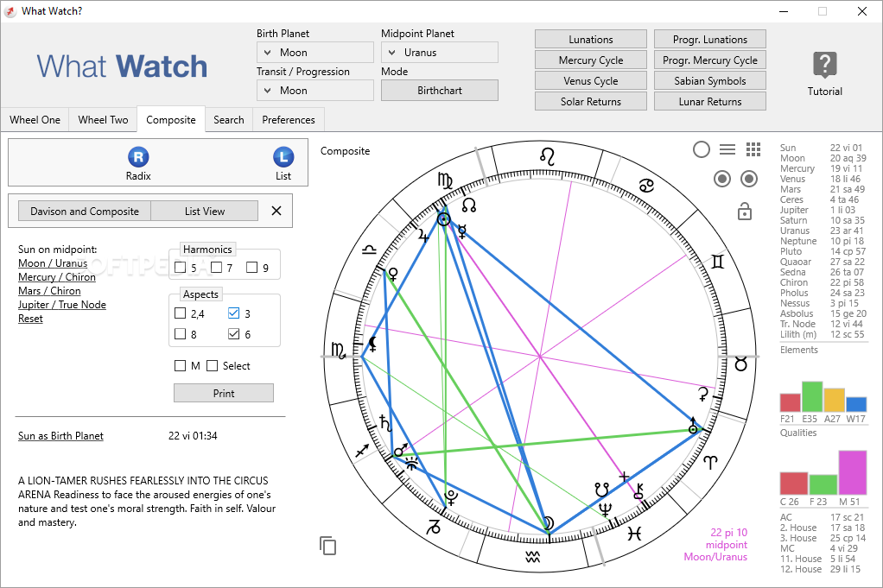Click the List View button
The width and height of the screenshot is (883, 588).
pos(205,211)
